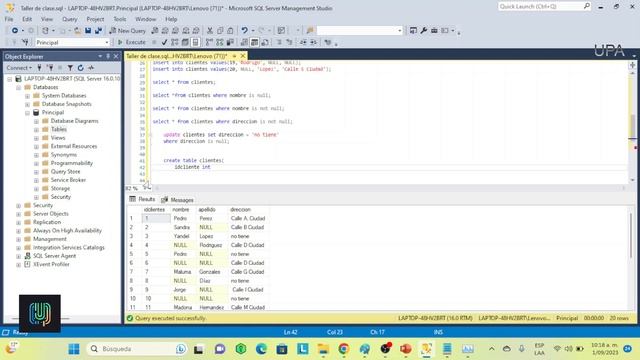Click the Open file folder icon
This screenshot has height=360, width=640.
pos(77,31)
